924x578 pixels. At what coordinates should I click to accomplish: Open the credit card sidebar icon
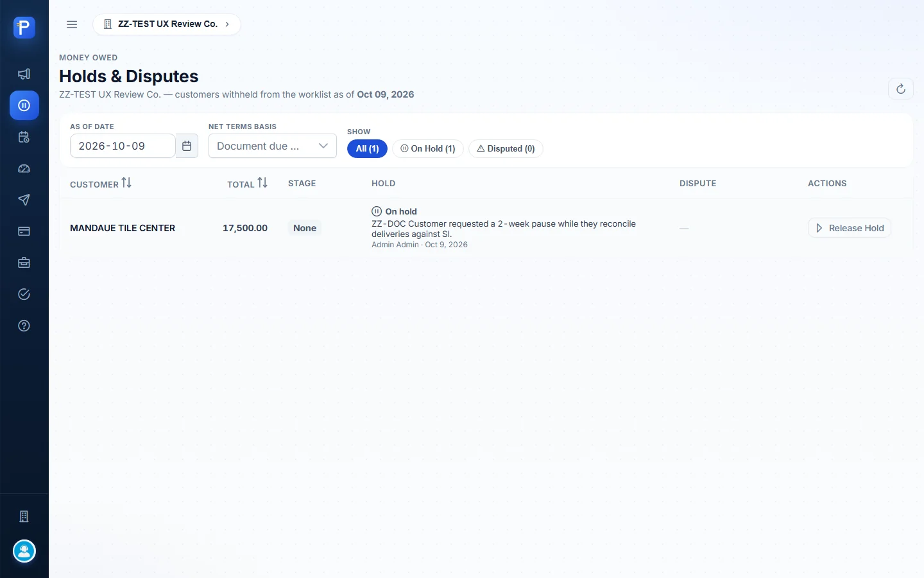click(24, 231)
